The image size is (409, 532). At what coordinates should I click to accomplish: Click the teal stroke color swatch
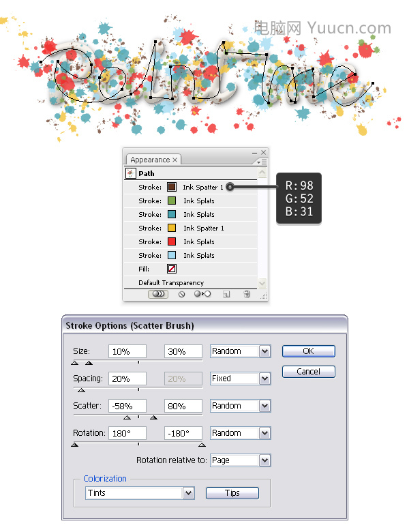click(x=172, y=214)
